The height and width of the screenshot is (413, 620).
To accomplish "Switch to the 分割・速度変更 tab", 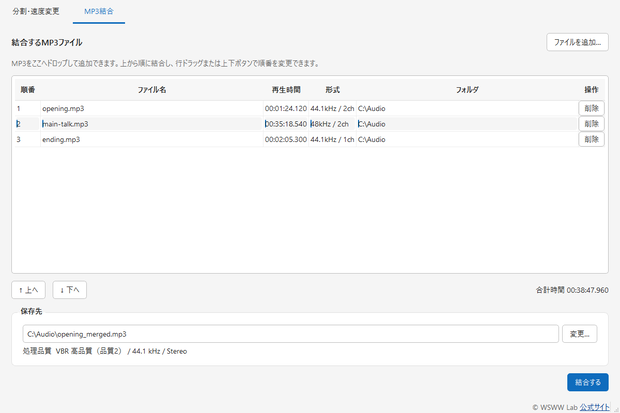I will (36, 11).
